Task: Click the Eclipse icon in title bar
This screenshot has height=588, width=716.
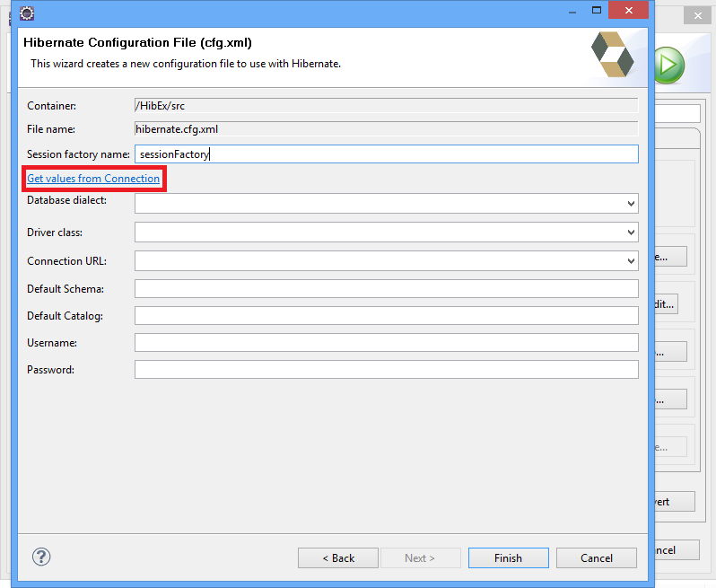Action: (27, 13)
